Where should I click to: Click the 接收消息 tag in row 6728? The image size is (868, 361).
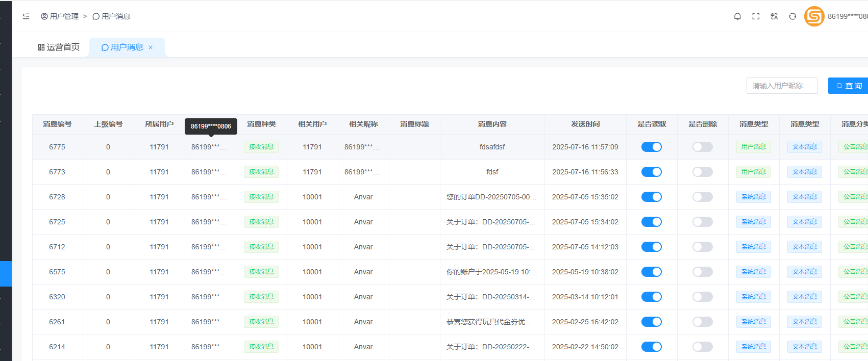[261, 197]
